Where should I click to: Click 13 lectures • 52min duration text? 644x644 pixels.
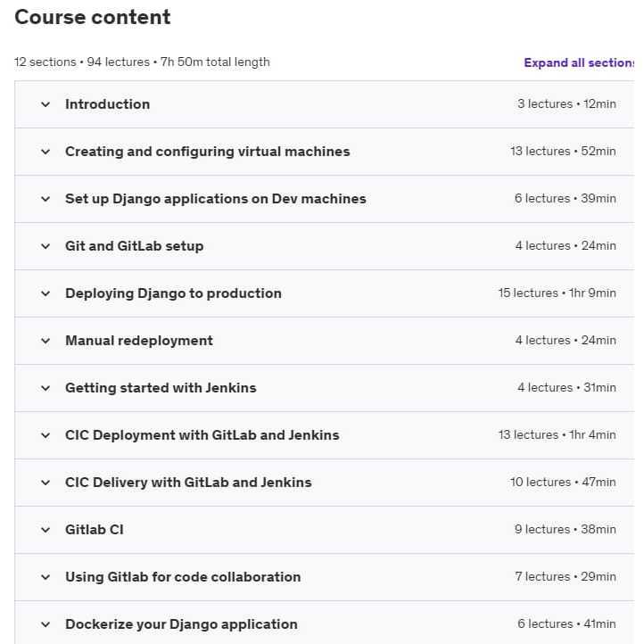point(563,152)
